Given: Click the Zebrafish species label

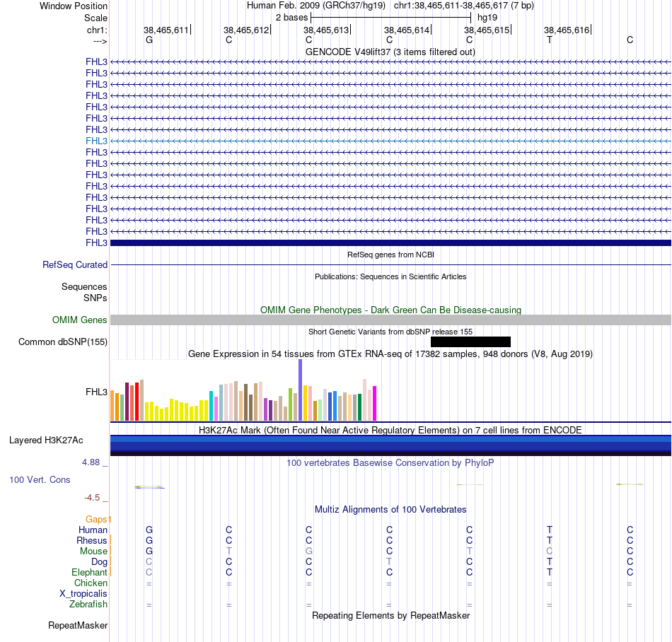Looking at the screenshot, I should [88, 604].
